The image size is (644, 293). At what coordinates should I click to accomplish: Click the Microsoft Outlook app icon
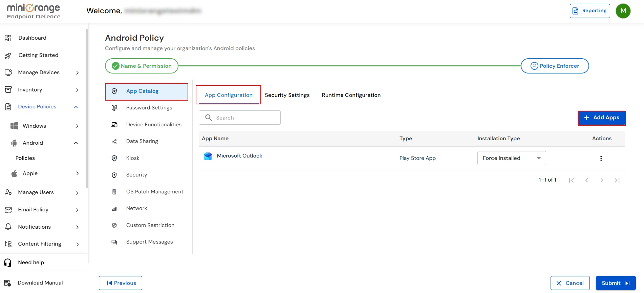[208, 156]
